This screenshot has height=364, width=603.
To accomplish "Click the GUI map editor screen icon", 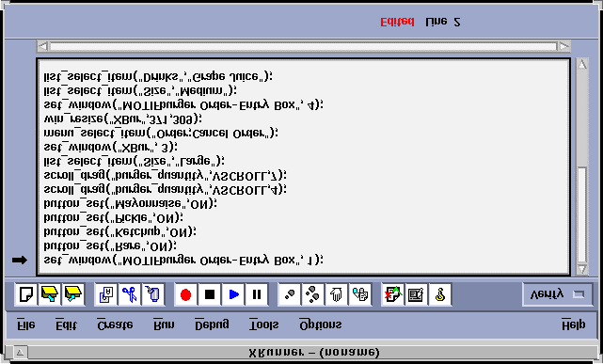I will pos(417,294).
